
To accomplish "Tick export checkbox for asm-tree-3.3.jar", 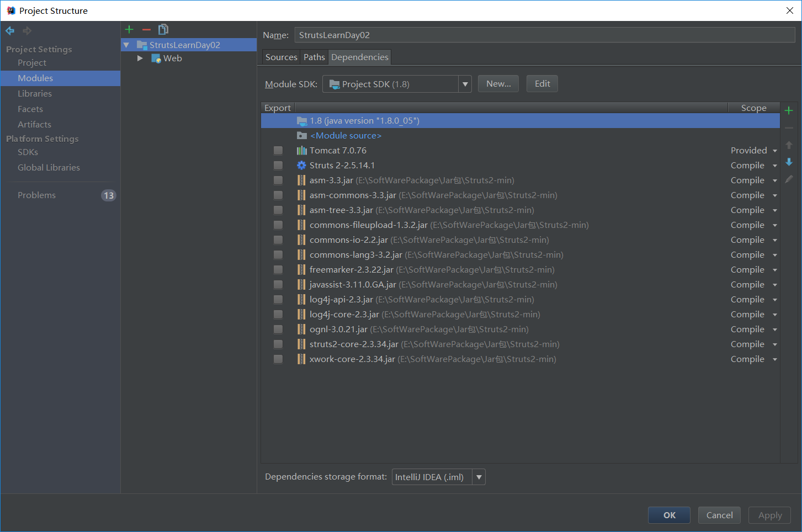I will click(x=278, y=210).
